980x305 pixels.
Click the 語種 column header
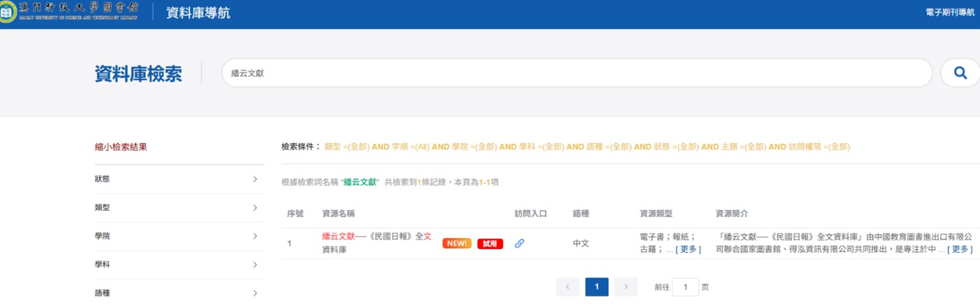(581, 214)
